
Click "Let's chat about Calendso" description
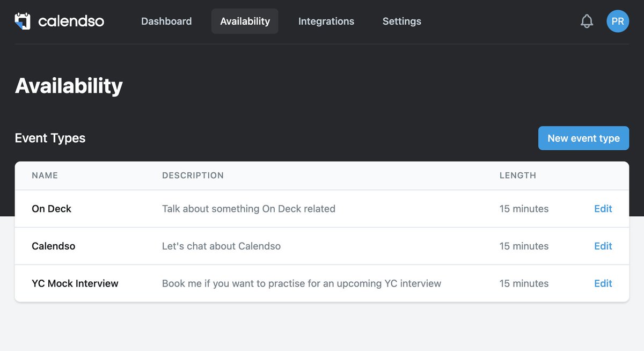point(221,246)
